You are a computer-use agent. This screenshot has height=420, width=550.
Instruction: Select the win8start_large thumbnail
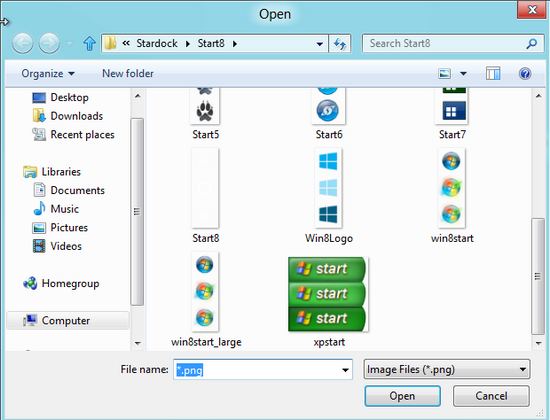(x=205, y=292)
